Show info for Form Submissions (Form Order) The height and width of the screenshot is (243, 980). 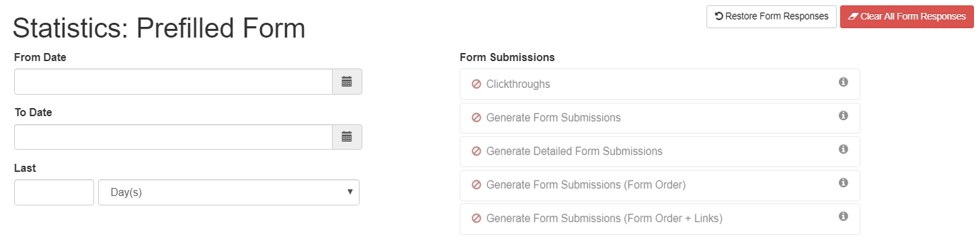(x=843, y=183)
